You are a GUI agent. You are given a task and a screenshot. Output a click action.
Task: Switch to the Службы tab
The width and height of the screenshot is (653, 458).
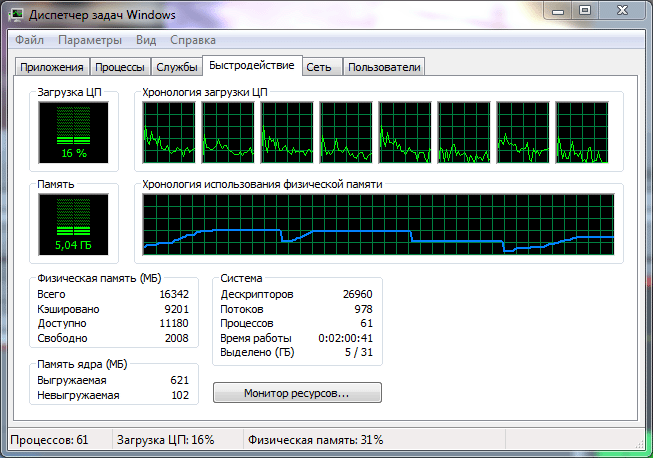177,67
